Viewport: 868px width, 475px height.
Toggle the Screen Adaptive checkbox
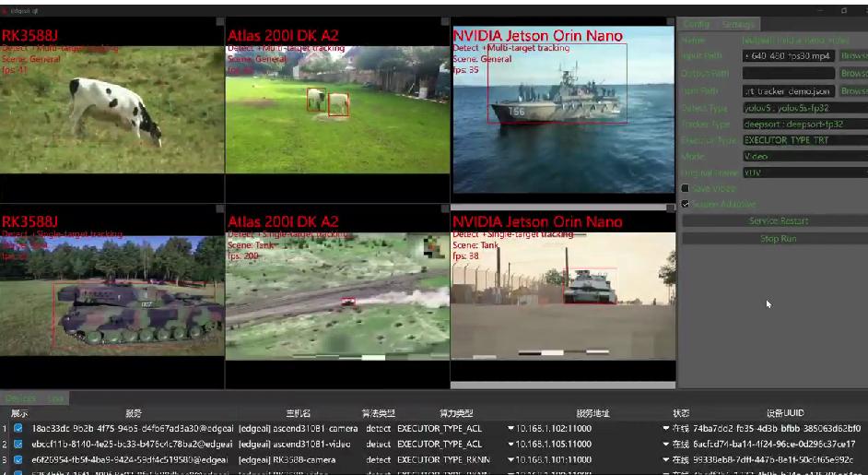[685, 204]
